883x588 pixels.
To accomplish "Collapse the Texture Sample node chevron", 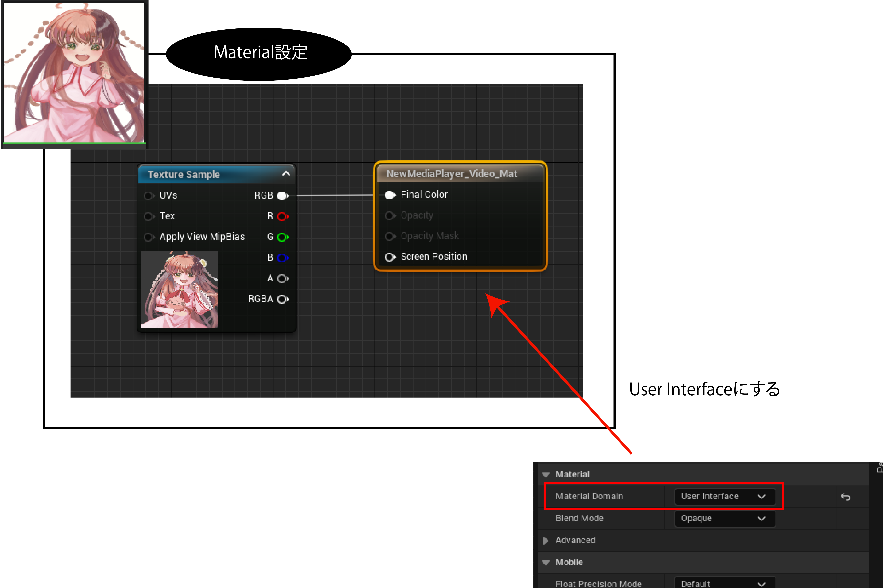I will [x=286, y=174].
